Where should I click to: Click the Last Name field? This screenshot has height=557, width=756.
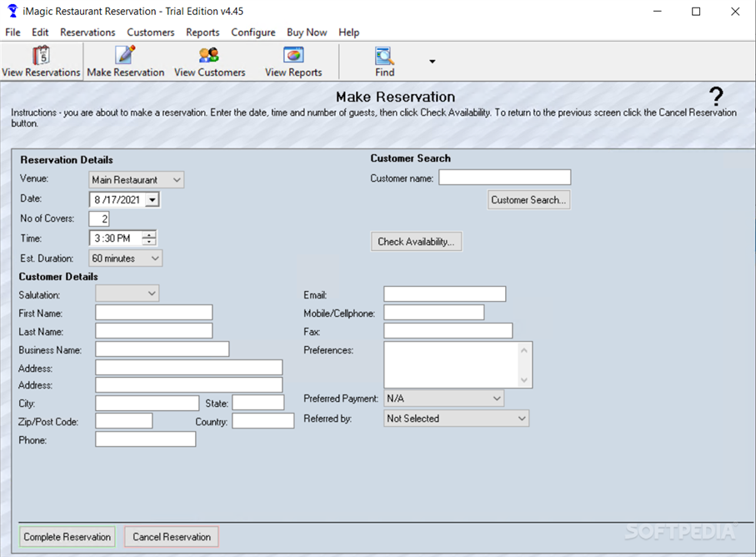(x=154, y=331)
